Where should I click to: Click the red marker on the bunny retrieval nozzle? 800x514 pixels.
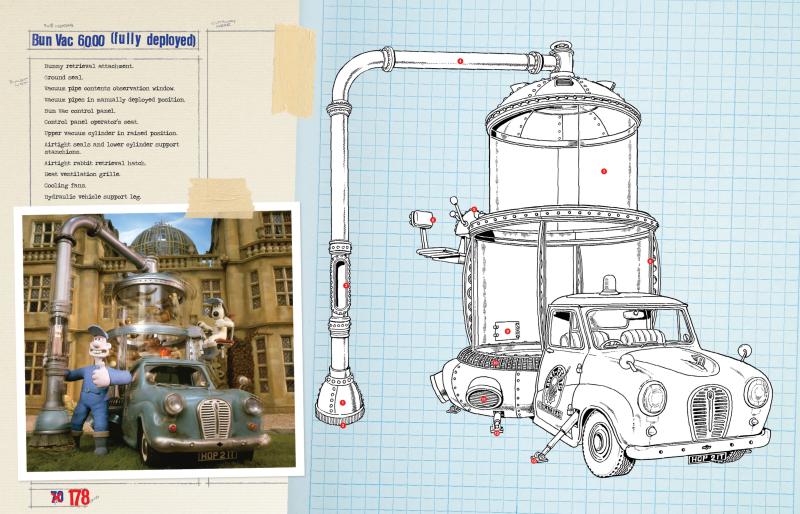(x=342, y=402)
